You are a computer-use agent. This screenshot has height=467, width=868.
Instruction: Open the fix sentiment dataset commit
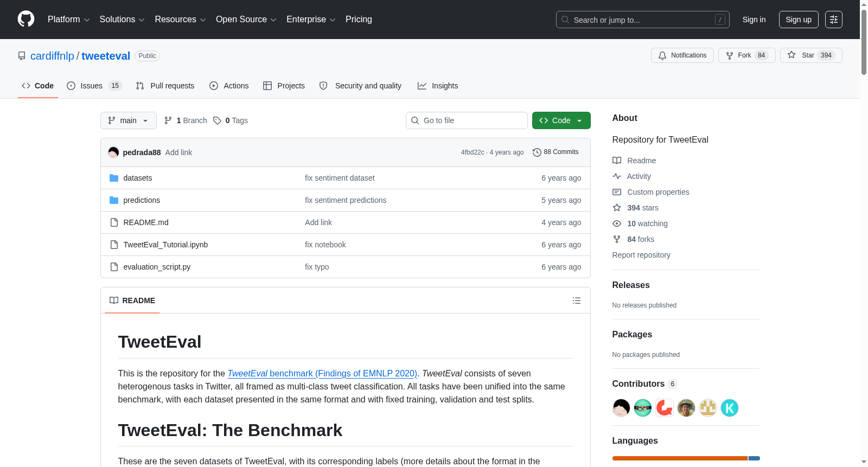340,178
